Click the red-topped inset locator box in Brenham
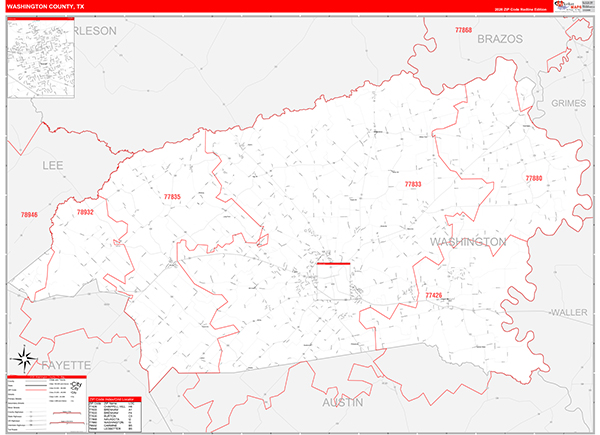Screen dimensions: 600x435 (333, 281)
